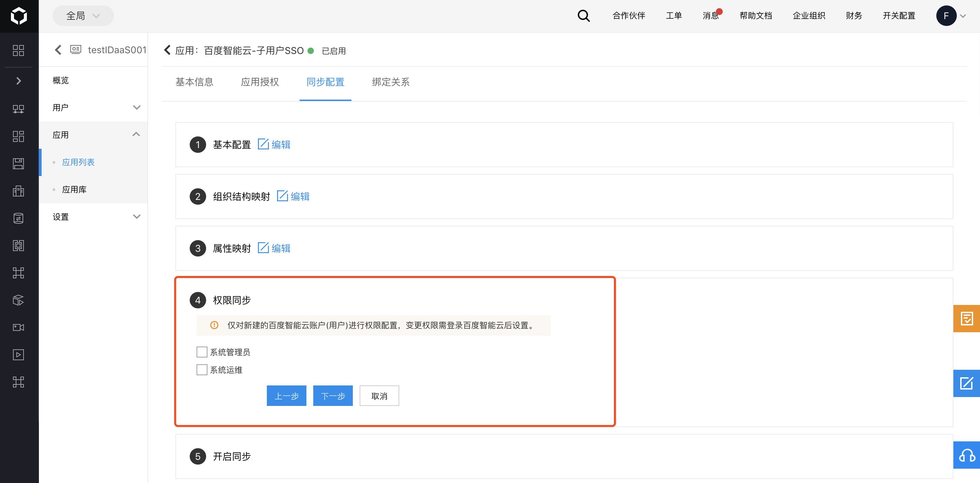This screenshot has width=980, height=483.
Task: Switch to the 应用授权 tab
Action: pyautogui.click(x=260, y=82)
